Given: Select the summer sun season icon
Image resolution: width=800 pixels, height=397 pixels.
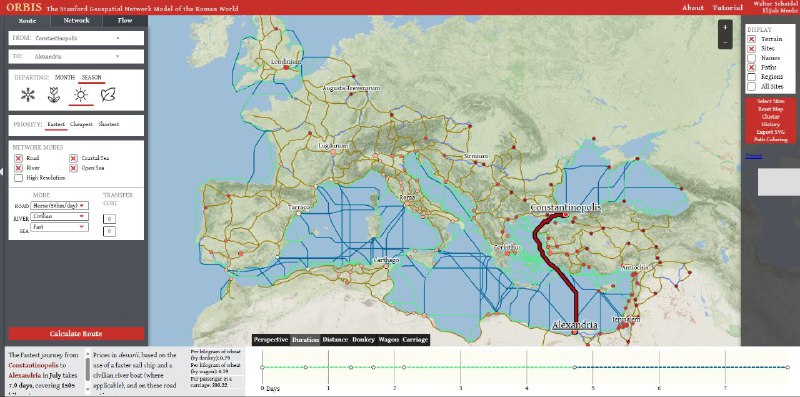Looking at the screenshot, I should [81, 95].
